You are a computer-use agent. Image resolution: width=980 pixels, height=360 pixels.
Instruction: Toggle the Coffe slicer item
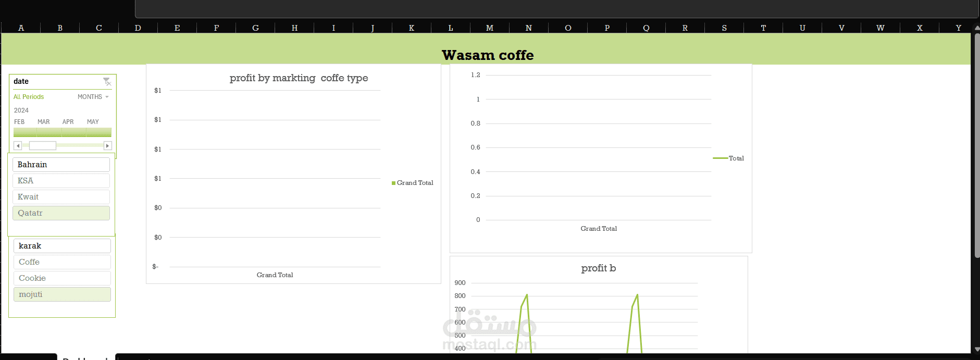coord(62,262)
